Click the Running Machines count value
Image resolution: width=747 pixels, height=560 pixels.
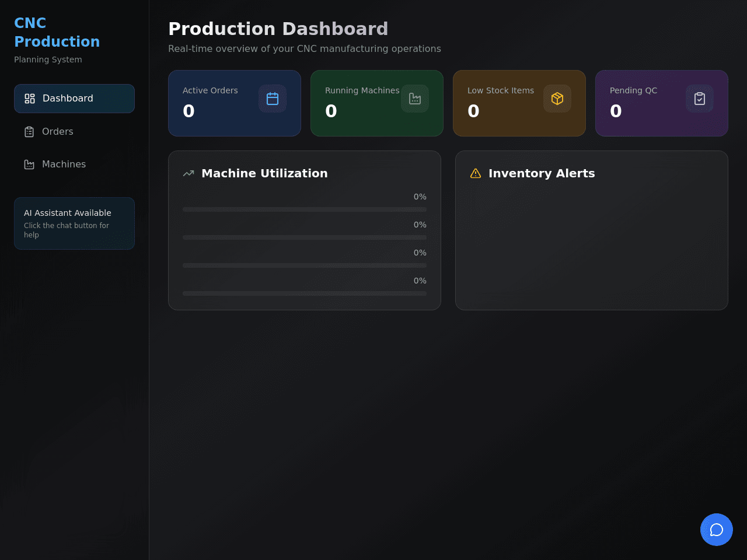tap(331, 111)
